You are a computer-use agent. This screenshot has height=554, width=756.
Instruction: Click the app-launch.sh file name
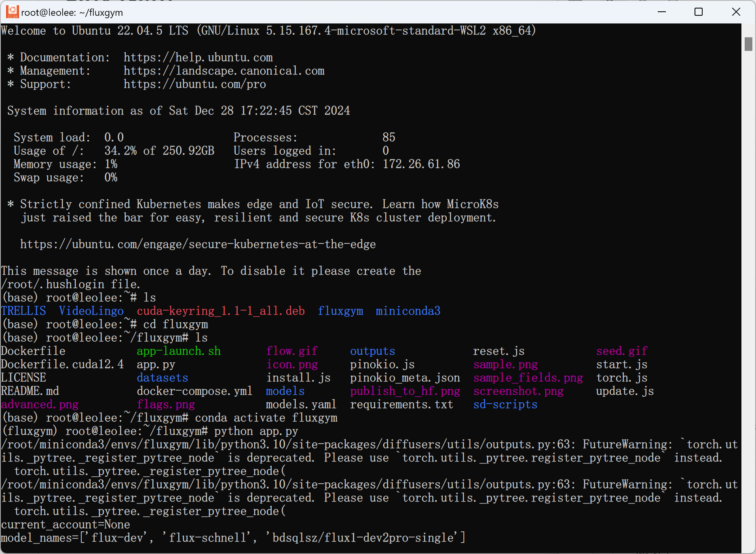[x=179, y=351]
